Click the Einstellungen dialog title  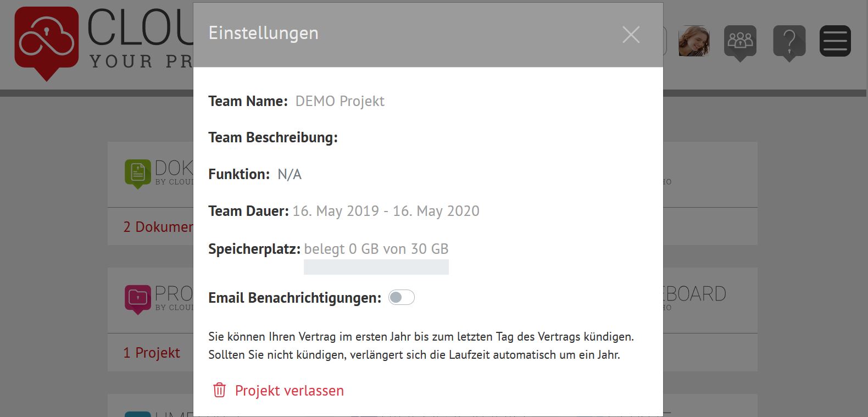[264, 33]
